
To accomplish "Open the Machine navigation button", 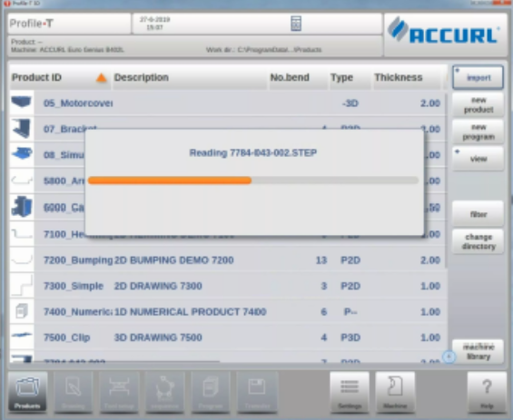I will [x=395, y=392].
